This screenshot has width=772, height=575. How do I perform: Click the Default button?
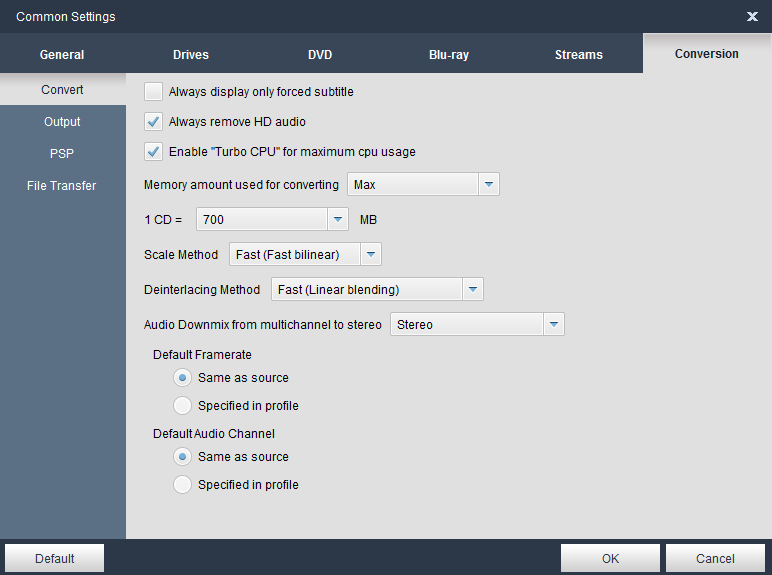(55, 558)
